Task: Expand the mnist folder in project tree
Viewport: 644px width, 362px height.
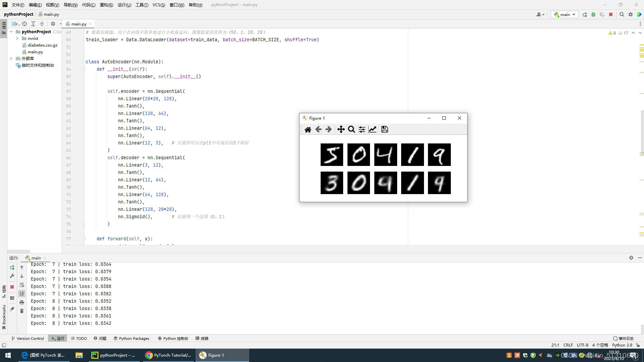Action: 17,39
